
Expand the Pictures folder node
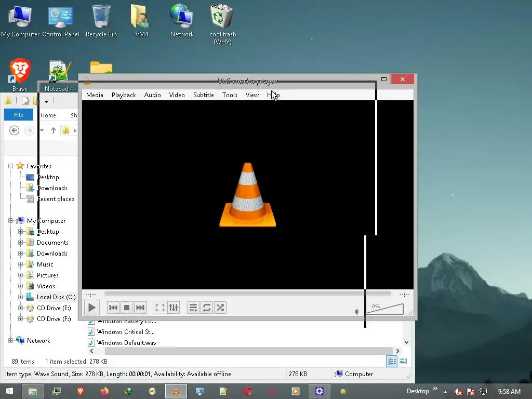pyautogui.click(x=20, y=275)
